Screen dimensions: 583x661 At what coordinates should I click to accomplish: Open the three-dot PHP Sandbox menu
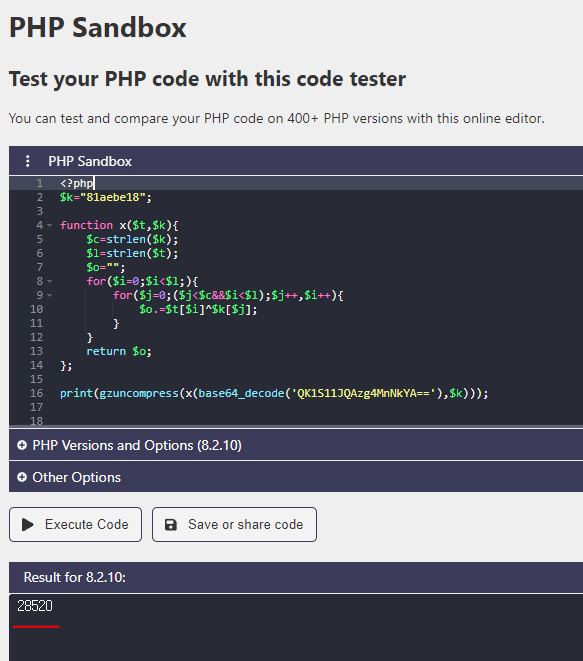tap(27, 161)
